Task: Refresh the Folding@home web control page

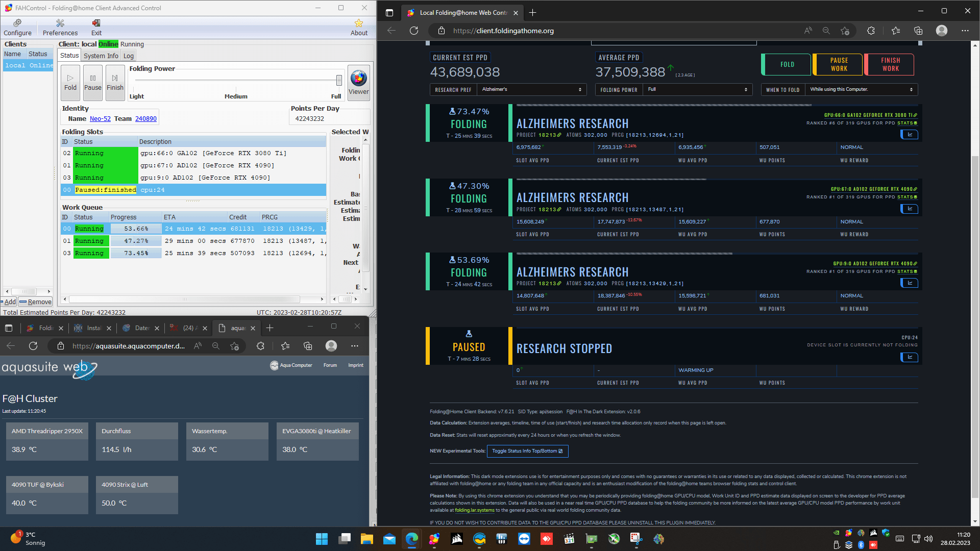Action: pyautogui.click(x=414, y=31)
